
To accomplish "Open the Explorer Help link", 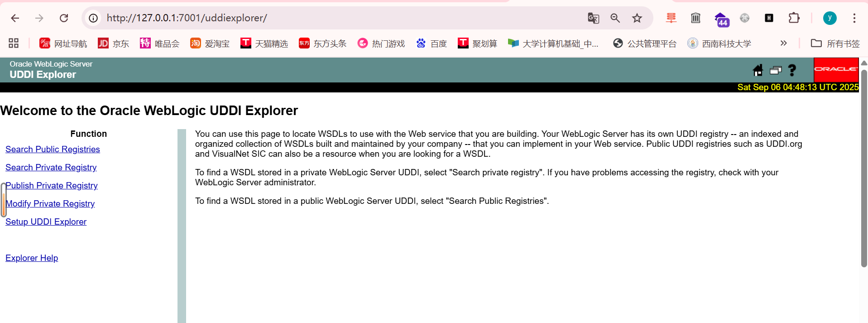I will click(x=32, y=258).
